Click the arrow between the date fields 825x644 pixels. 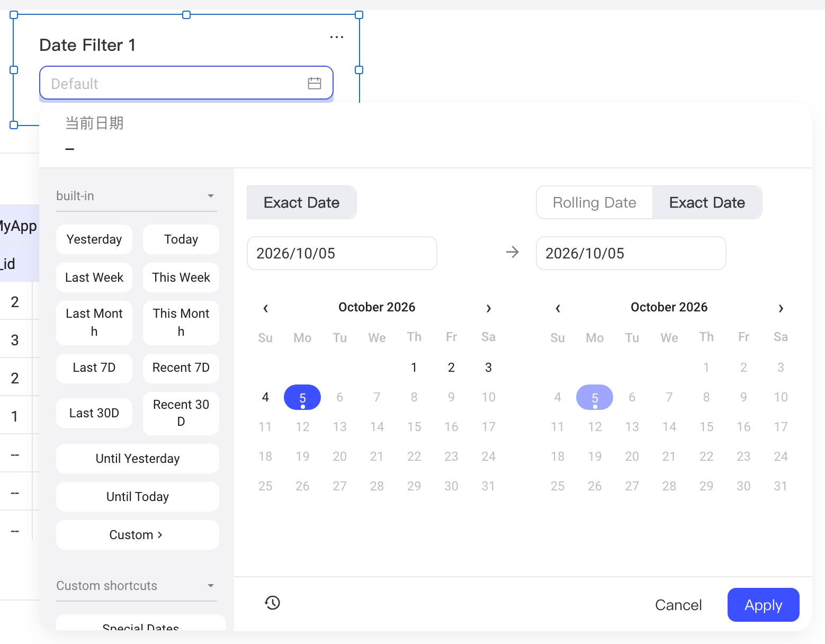pos(513,252)
